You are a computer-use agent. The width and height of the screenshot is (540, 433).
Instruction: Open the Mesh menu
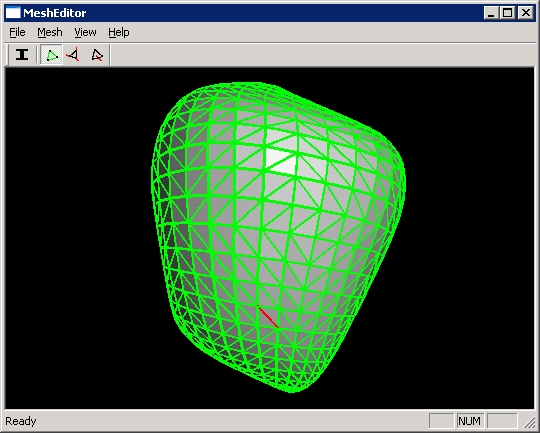point(50,32)
